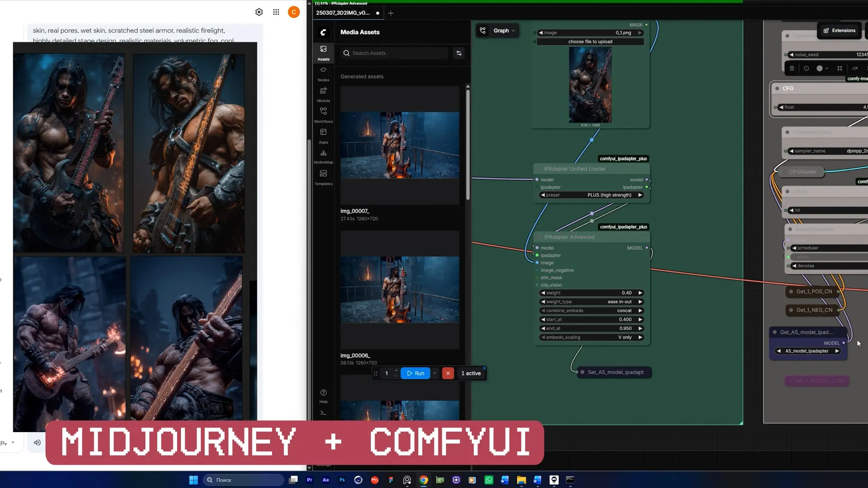Viewport: 868px width, 488px height.
Task: Open the Run button options chevron
Action: click(434, 373)
